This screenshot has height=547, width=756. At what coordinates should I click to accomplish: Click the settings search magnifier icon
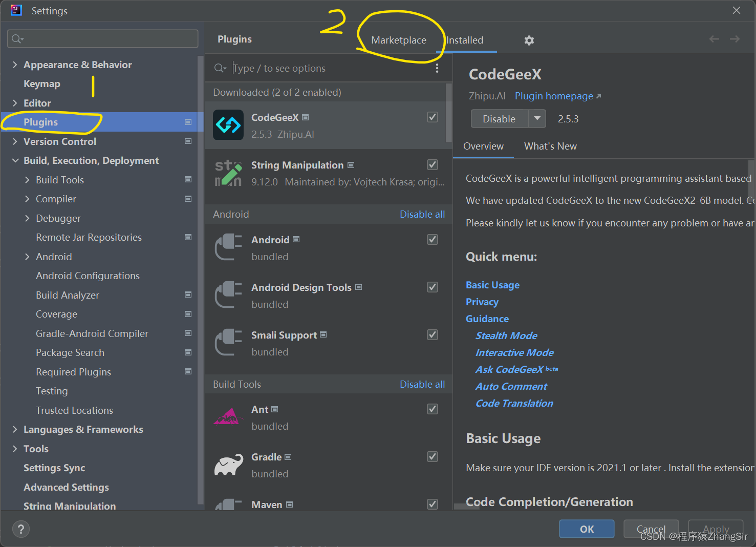coord(17,39)
